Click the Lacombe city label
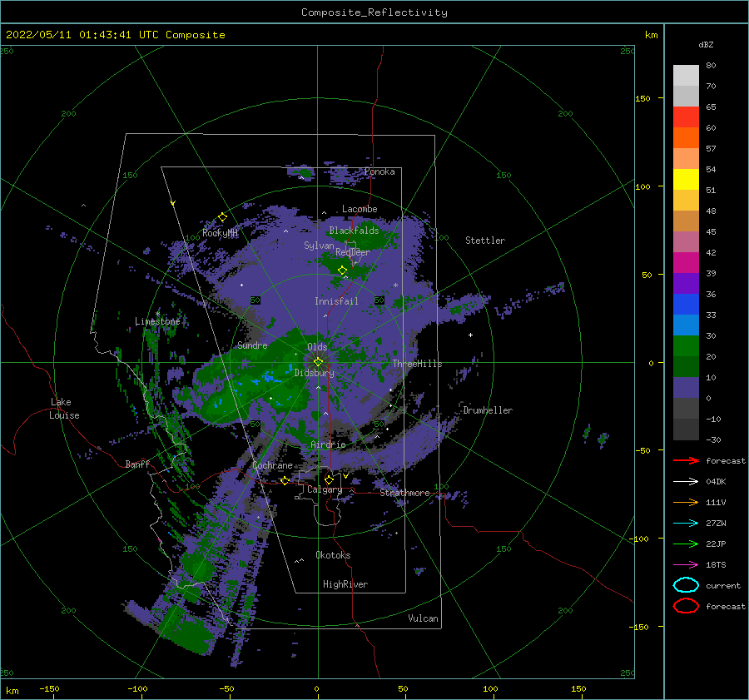This screenshot has width=749, height=700. pos(360,209)
